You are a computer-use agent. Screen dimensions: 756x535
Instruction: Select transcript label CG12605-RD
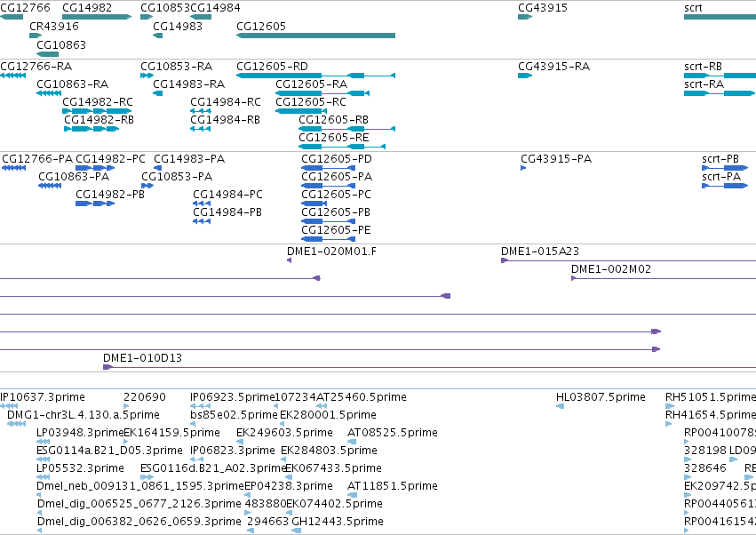pyautogui.click(x=273, y=67)
